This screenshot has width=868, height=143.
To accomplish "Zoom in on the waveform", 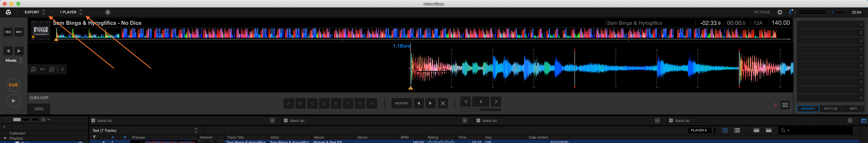I will coord(34,69).
